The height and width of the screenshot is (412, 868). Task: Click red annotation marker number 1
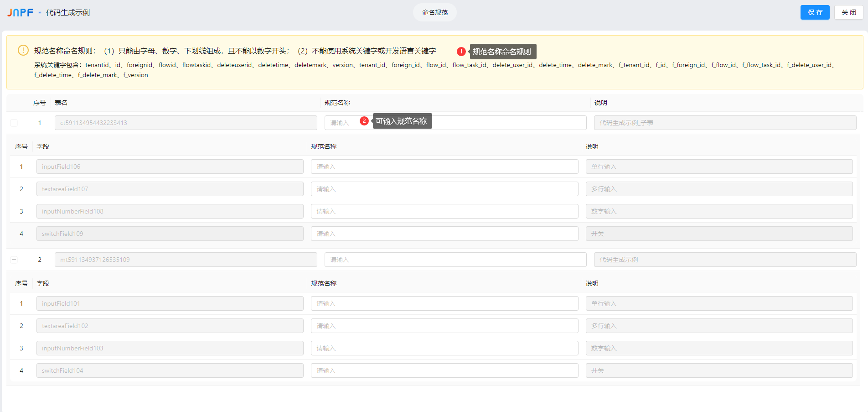461,52
